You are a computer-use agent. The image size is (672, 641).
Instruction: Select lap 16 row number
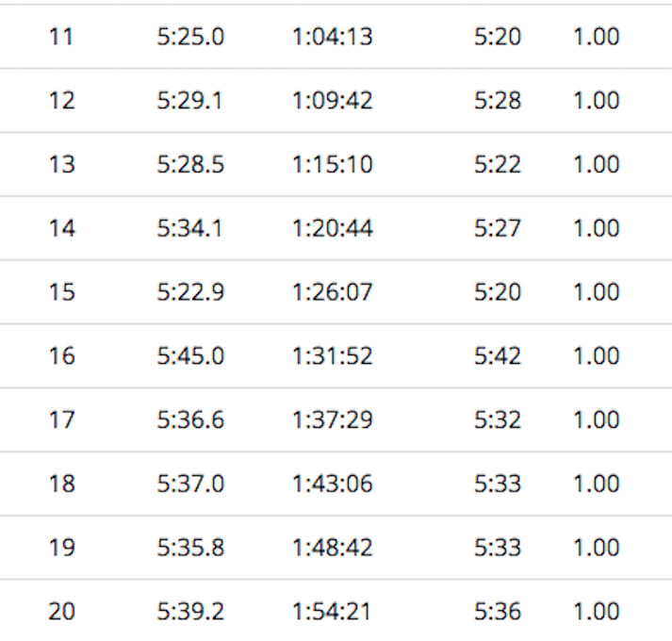tap(61, 356)
